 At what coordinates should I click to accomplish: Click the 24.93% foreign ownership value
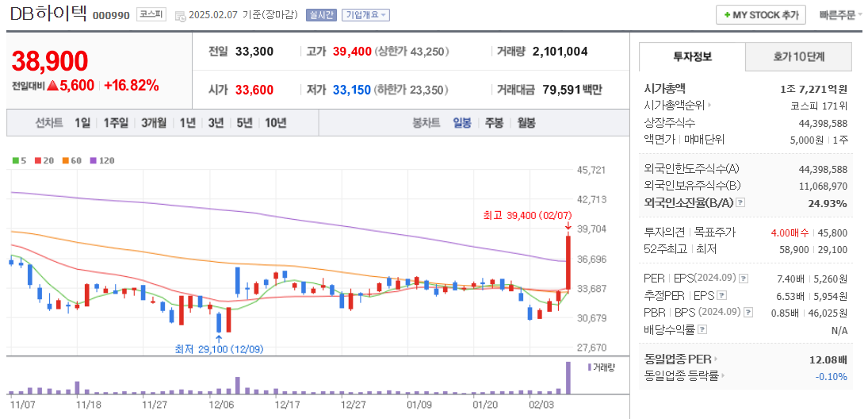coord(828,203)
